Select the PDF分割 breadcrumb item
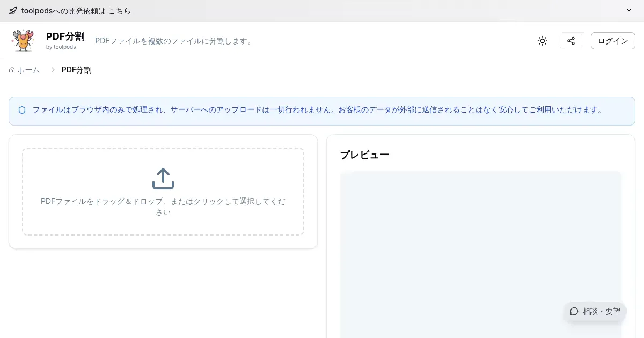The image size is (644, 338). pos(76,70)
